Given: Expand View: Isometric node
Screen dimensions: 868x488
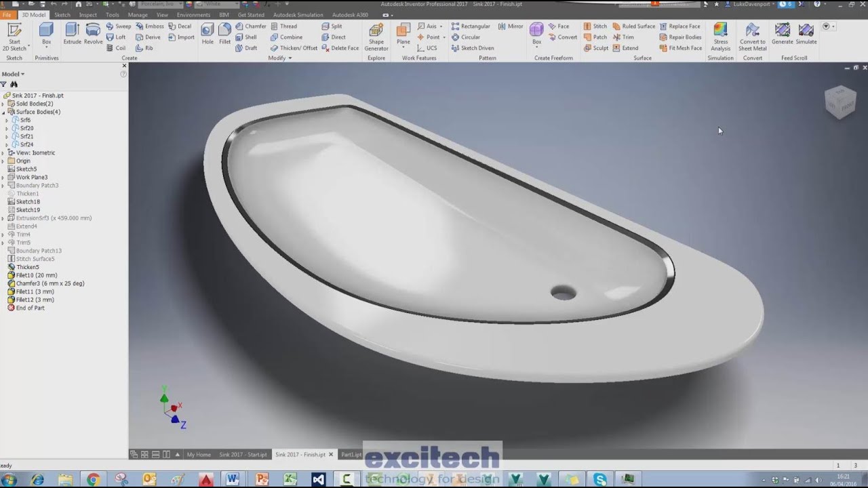Looking at the screenshot, I should click(x=3, y=152).
